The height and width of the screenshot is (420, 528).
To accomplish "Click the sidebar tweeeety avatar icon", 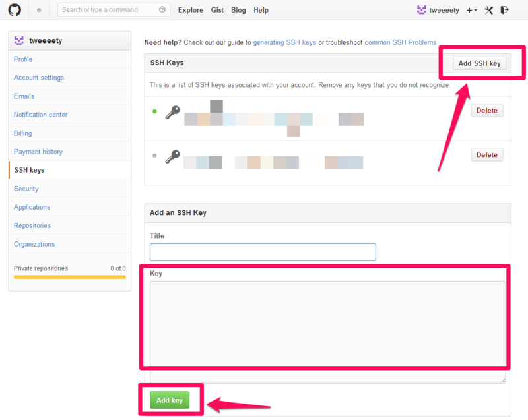I will click(x=19, y=41).
